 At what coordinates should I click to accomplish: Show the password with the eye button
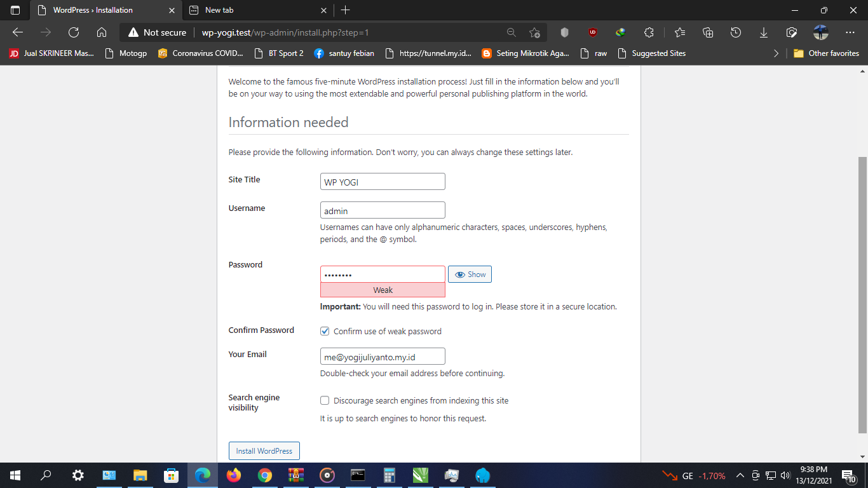tap(470, 274)
